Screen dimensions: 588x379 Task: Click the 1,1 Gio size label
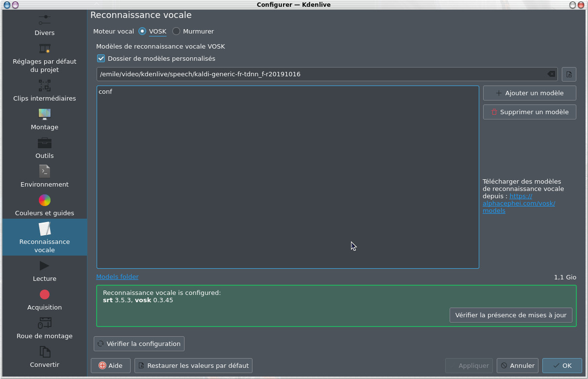565,277
